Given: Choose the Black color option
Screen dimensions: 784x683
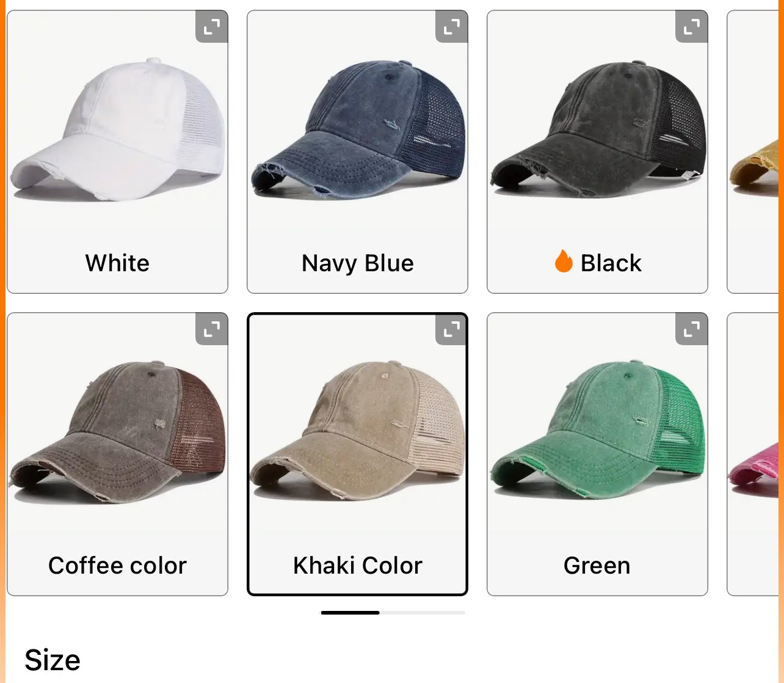Looking at the screenshot, I should coord(597,152).
